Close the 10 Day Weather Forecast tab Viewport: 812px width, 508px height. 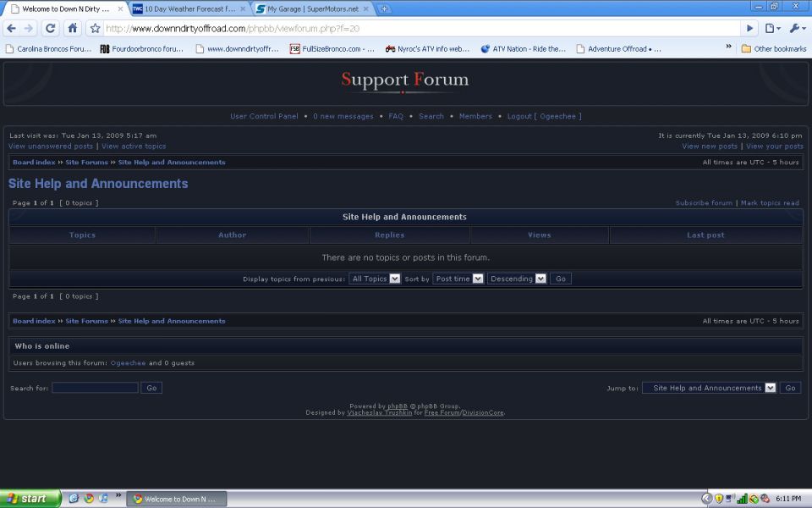tap(243, 8)
